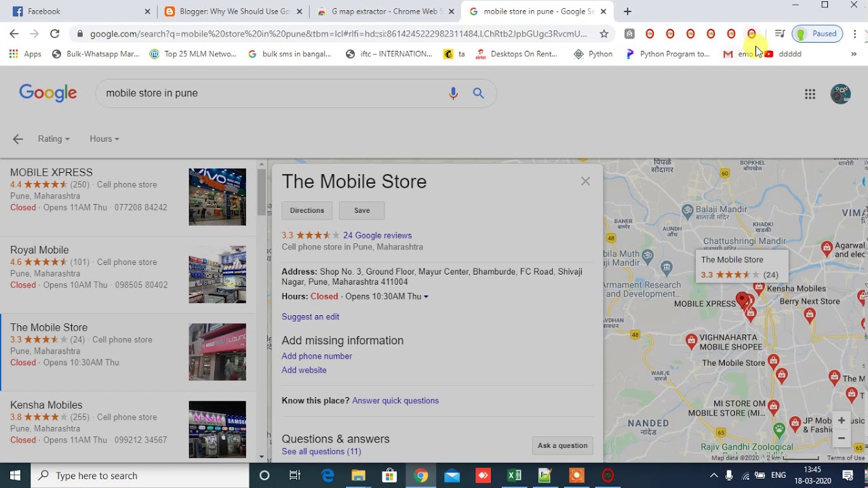
Task: Click the Ask a question button
Action: (562, 446)
